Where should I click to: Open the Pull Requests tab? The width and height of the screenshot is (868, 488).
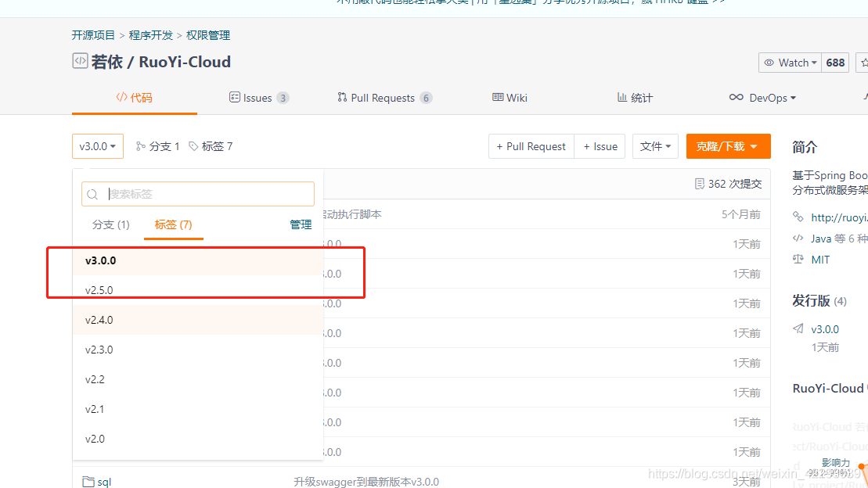click(x=384, y=98)
